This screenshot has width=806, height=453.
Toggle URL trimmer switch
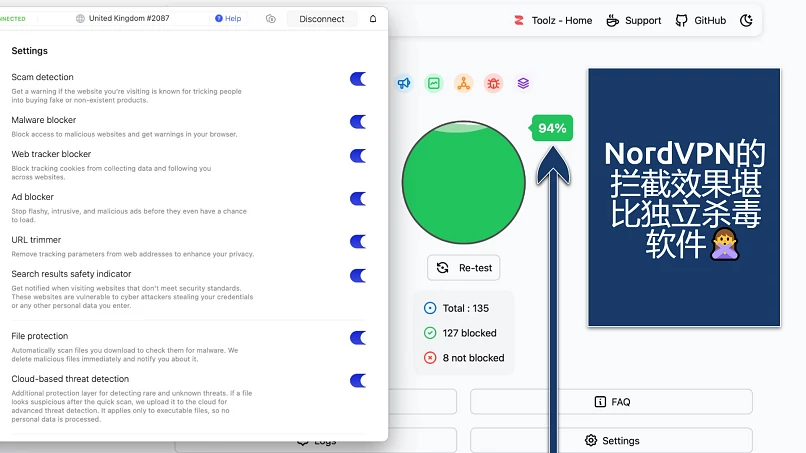358,242
